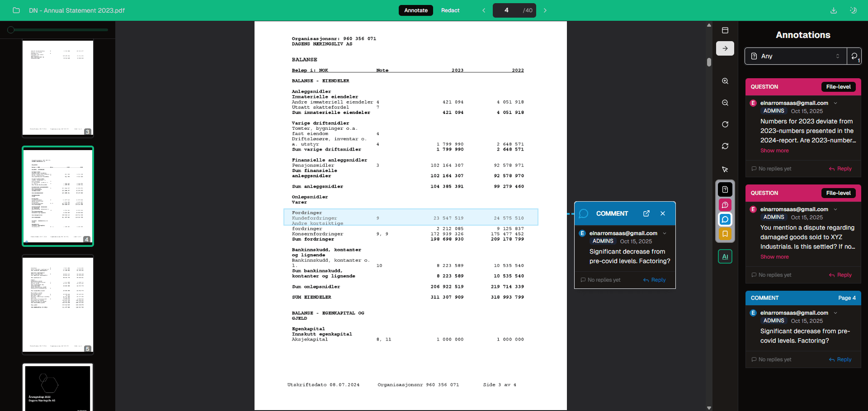Rotate the page with the single-arrow rotate icon
The image size is (868, 411).
725,124
